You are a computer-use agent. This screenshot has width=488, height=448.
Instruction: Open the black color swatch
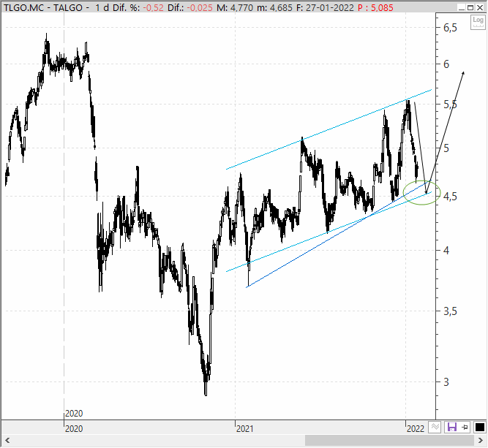pyautogui.click(x=480, y=428)
